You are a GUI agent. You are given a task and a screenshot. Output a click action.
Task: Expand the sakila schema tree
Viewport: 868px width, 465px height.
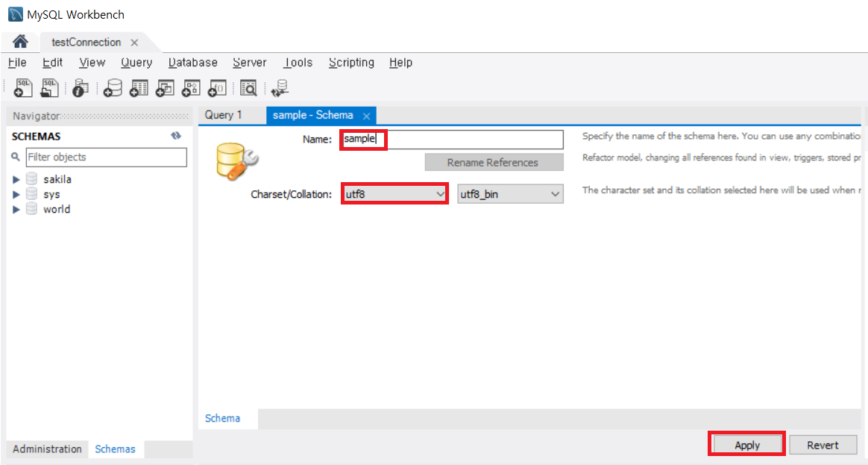(x=16, y=179)
